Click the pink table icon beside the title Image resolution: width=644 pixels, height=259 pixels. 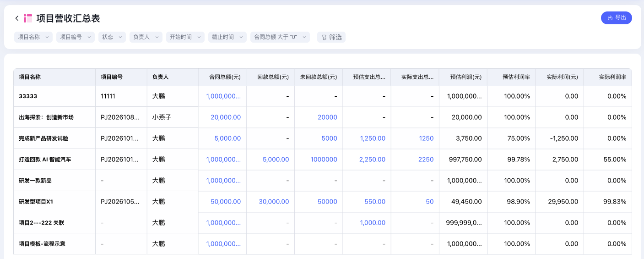(x=28, y=18)
